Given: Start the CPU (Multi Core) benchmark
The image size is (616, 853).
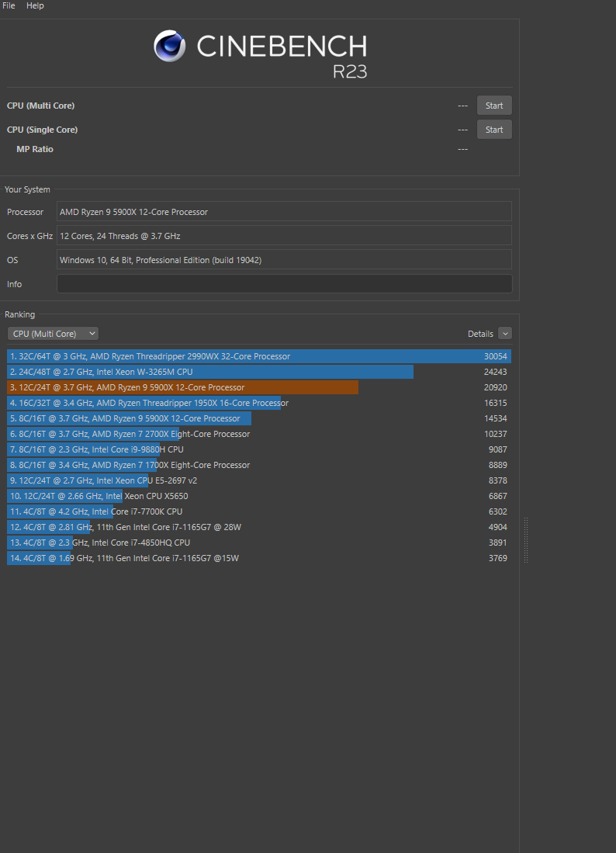Looking at the screenshot, I should click(494, 106).
